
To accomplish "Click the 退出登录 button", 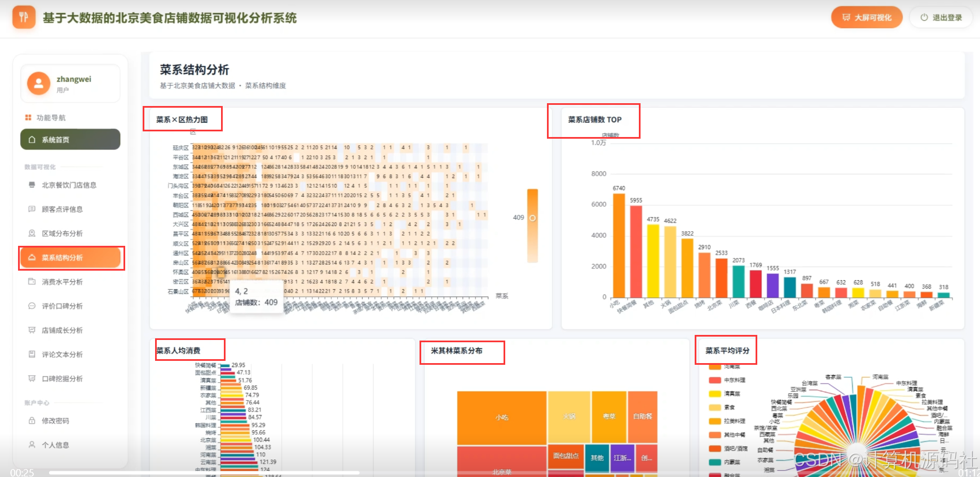I will click(x=941, y=17).
